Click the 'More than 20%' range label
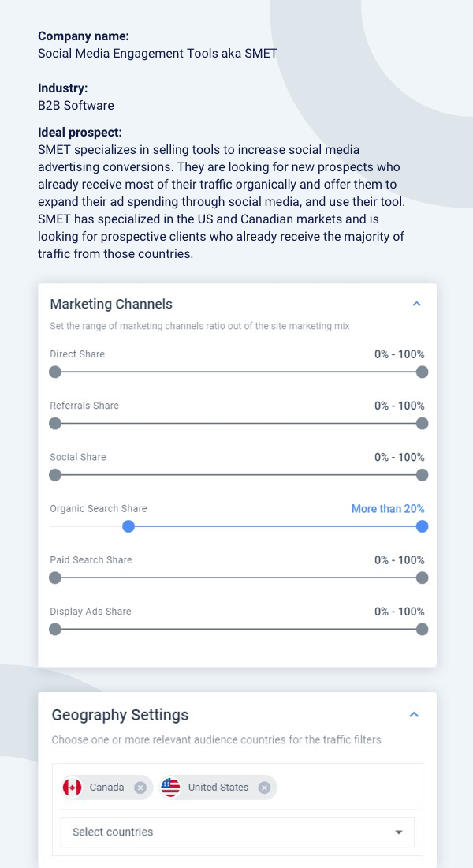The height and width of the screenshot is (868, 473). 387,509
